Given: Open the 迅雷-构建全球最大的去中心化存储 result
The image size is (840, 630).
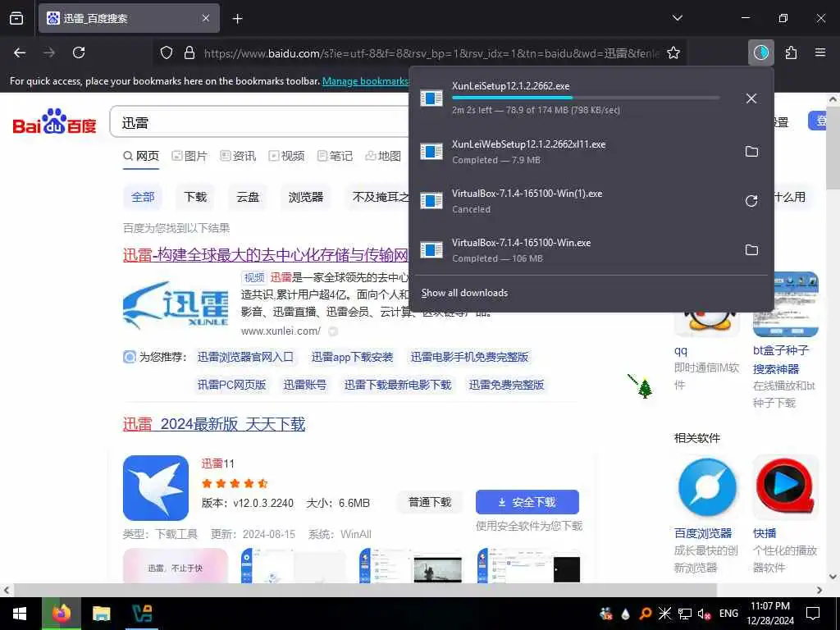Looking at the screenshot, I should [x=266, y=255].
